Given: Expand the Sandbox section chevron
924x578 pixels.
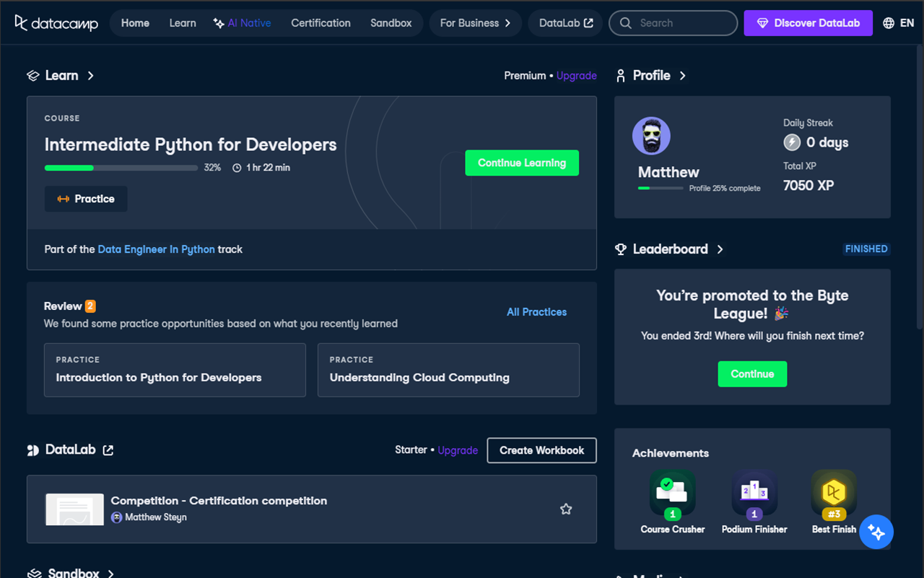Looking at the screenshot, I should pyautogui.click(x=110, y=574).
